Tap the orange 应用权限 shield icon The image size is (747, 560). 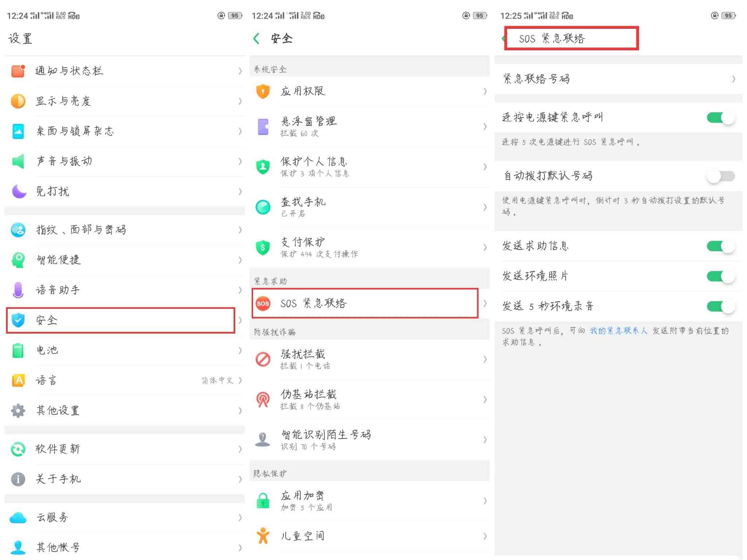(x=263, y=91)
